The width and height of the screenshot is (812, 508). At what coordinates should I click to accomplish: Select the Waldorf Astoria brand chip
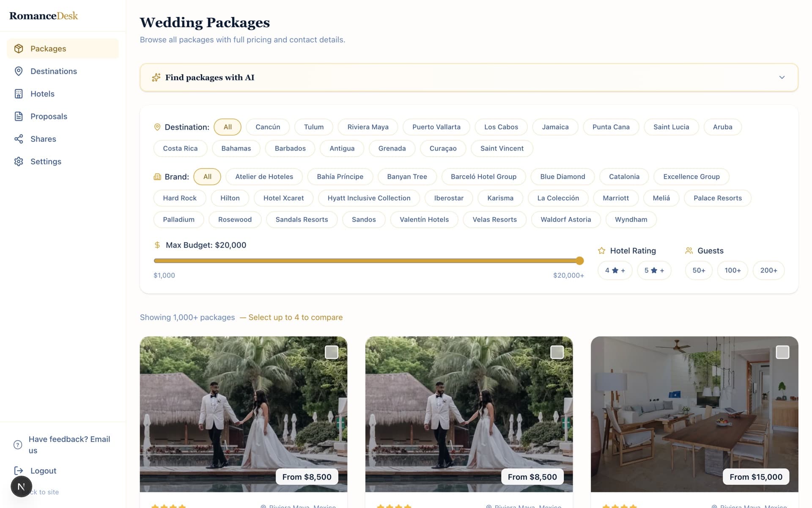point(566,220)
